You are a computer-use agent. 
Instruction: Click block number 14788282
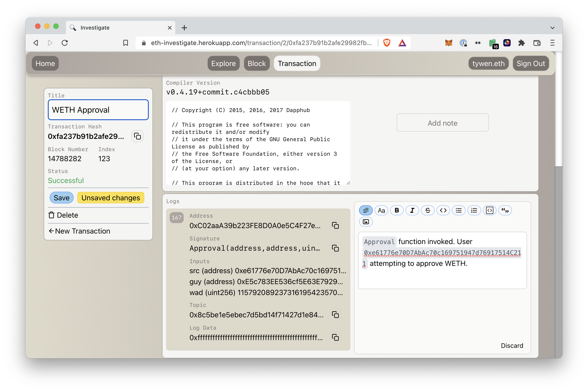coord(65,159)
